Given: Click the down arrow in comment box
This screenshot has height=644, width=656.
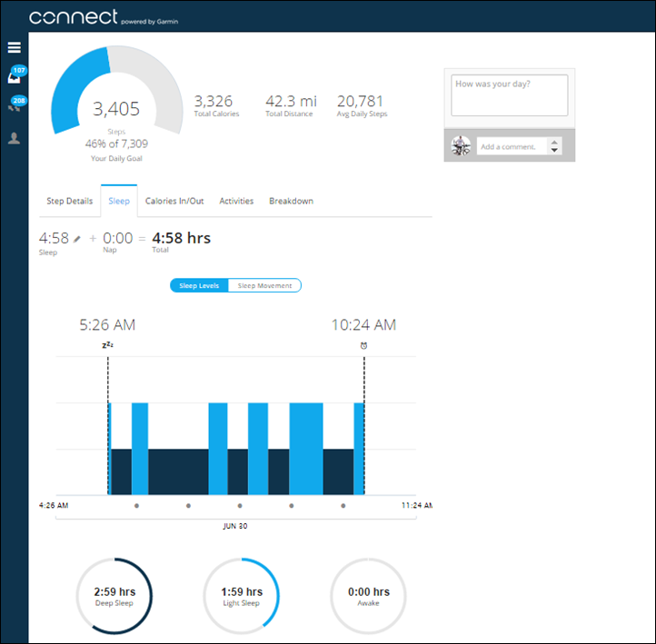Looking at the screenshot, I should pos(554,150).
